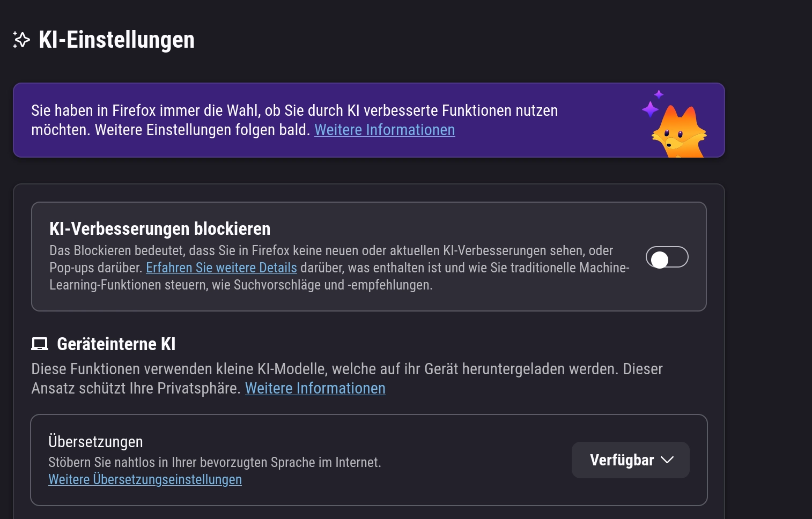The width and height of the screenshot is (812, 519).
Task: Click the Übersetzungen description text
Action: pyautogui.click(x=215, y=462)
